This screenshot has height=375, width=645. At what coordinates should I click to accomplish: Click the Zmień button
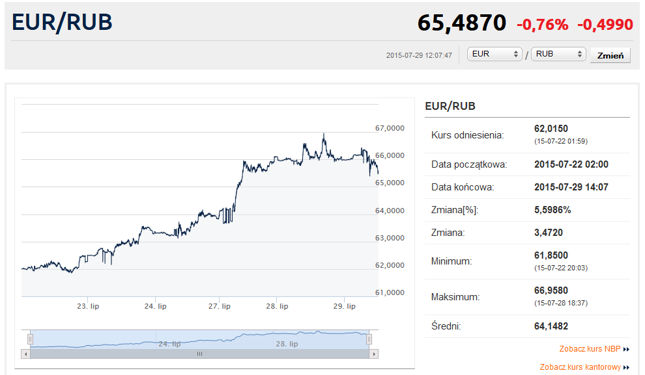pyautogui.click(x=610, y=55)
